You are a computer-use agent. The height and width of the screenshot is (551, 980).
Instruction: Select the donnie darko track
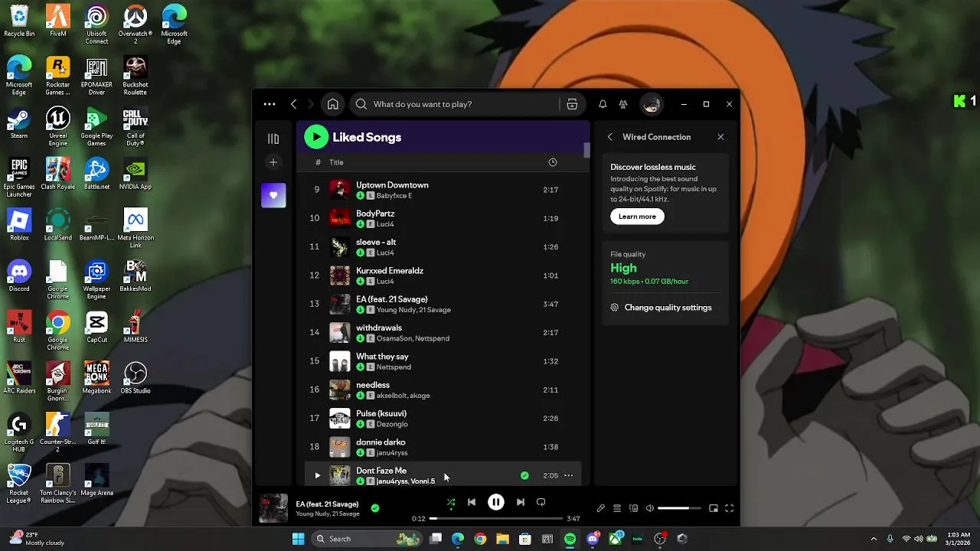click(443, 447)
